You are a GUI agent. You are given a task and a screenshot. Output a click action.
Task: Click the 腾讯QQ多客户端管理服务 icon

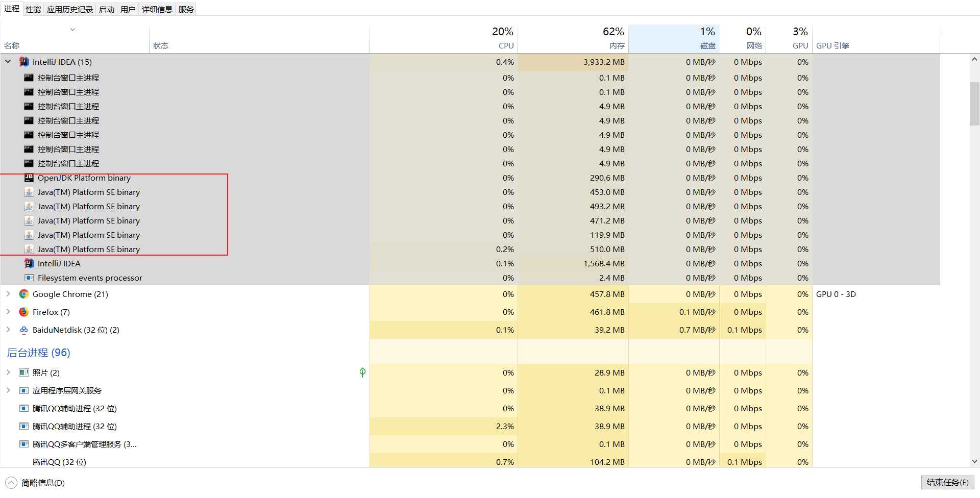click(x=24, y=444)
